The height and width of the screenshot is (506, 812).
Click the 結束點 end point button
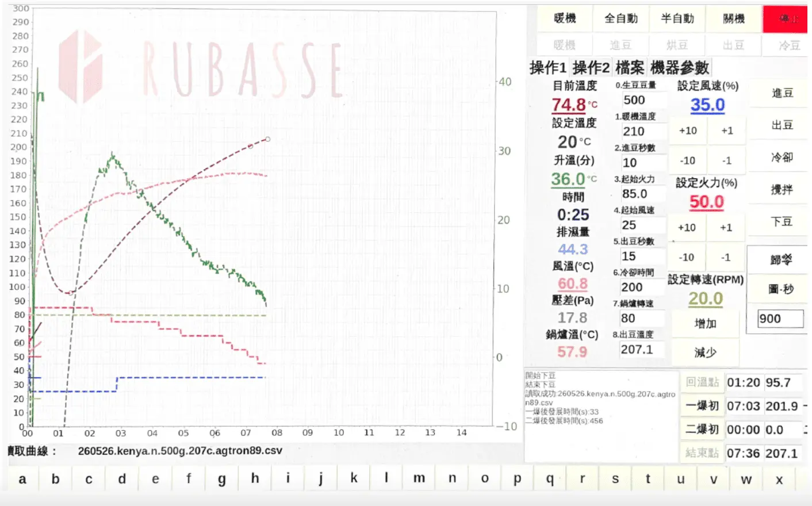coord(702,453)
